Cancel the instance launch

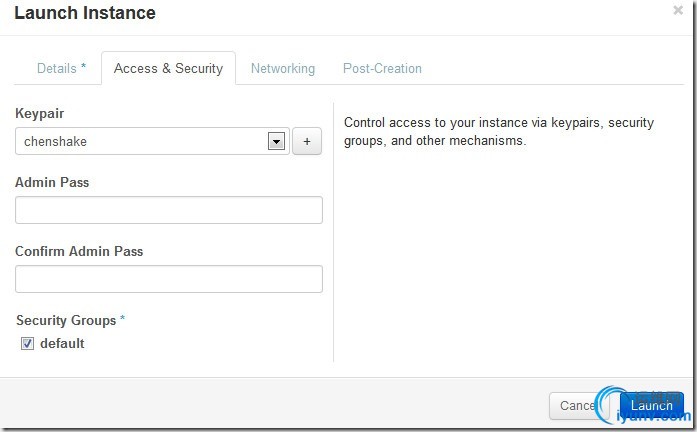point(576,406)
